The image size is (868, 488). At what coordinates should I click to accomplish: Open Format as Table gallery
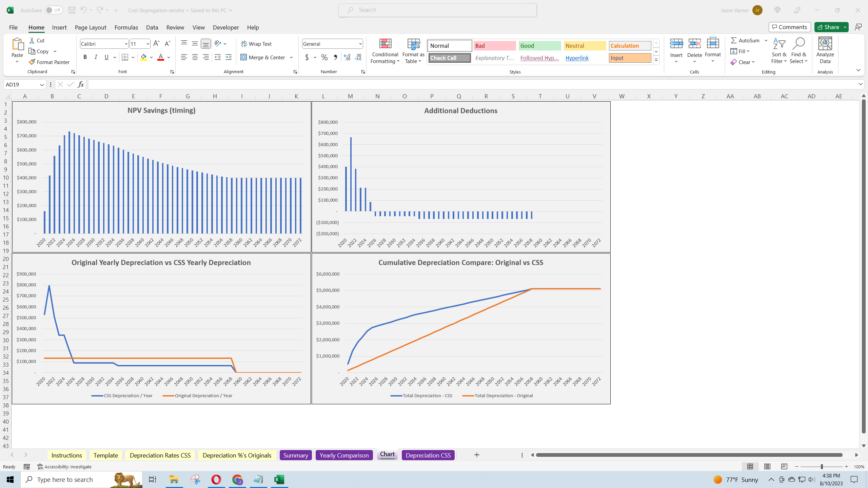(413, 51)
